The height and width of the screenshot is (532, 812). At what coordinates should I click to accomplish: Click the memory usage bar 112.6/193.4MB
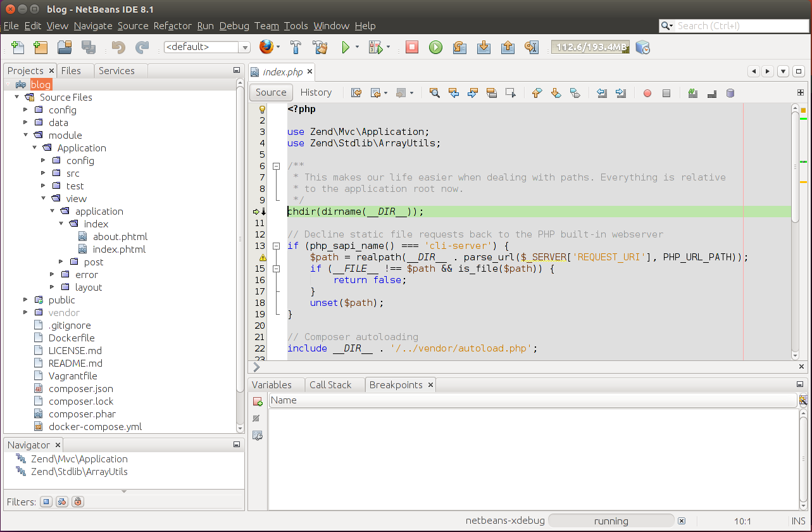point(590,47)
